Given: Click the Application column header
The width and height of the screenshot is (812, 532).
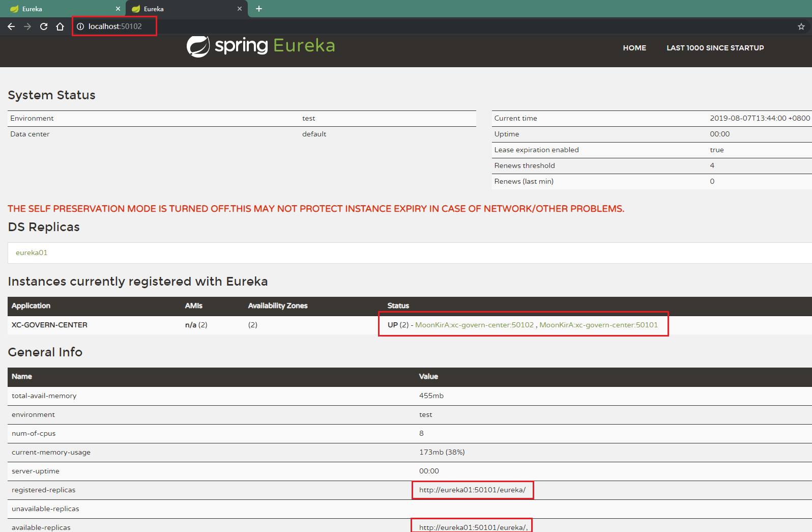Looking at the screenshot, I should coord(31,305).
